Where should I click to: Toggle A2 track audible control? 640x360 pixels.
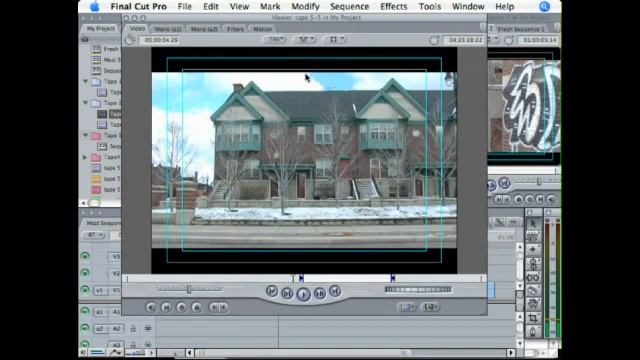click(85, 328)
